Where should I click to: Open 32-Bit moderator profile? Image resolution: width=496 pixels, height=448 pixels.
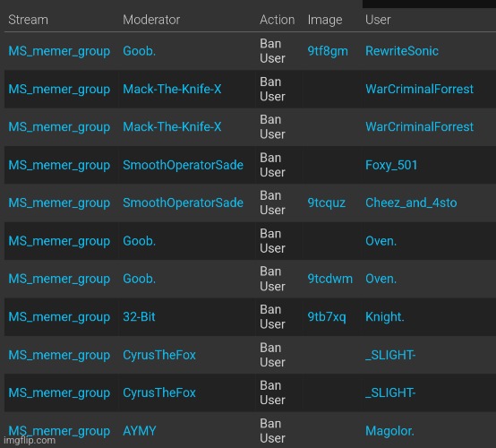coord(139,317)
